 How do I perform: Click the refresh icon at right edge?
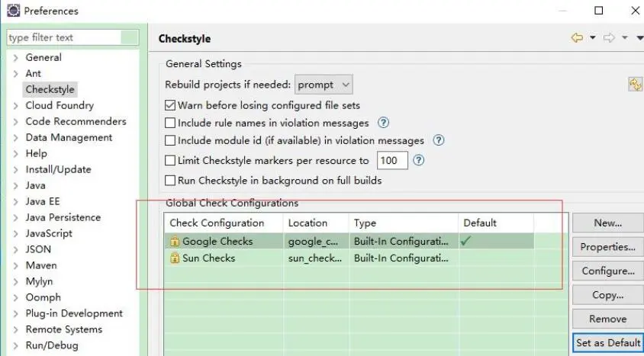point(635,85)
